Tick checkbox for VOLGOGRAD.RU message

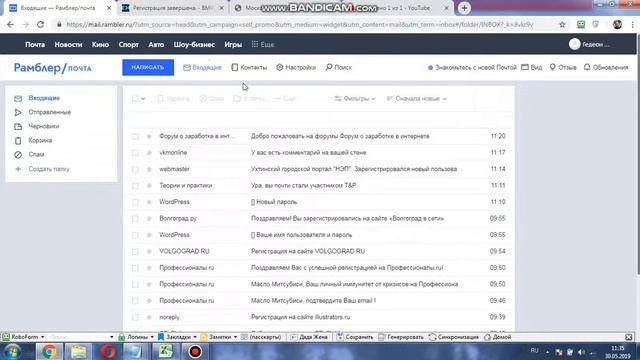pyautogui.click(x=135, y=251)
